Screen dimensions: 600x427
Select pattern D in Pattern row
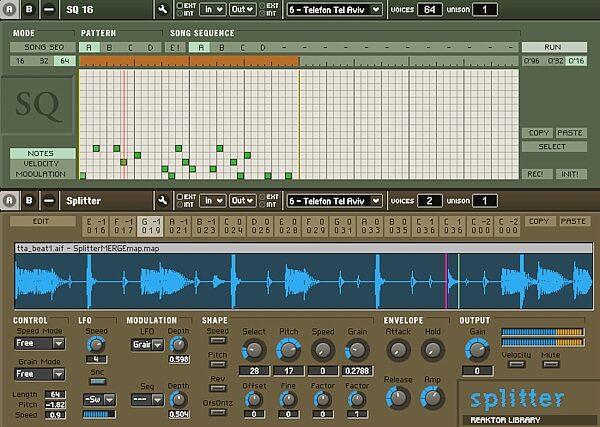pyautogui.click(x=150, y=47)
